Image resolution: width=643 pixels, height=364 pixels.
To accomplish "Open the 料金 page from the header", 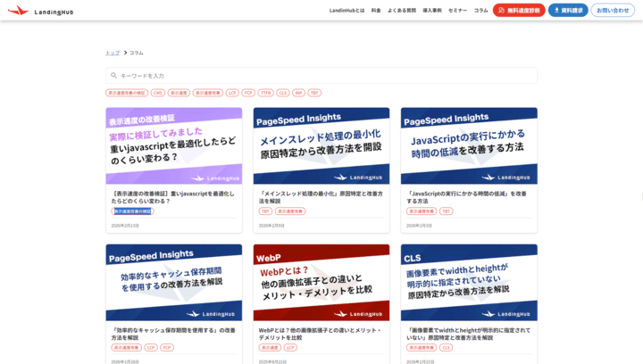I will 376,10.
